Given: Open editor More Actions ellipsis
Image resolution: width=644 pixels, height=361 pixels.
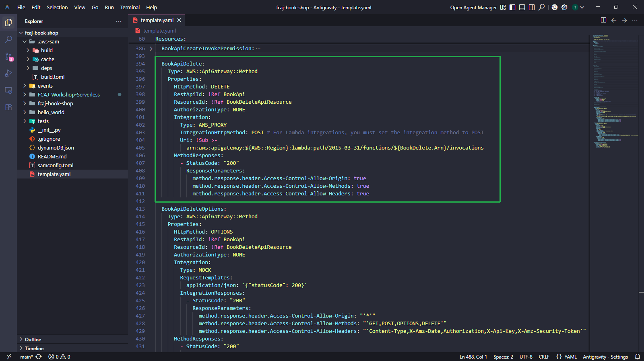Looking at the screenshot, I should 635,20.
